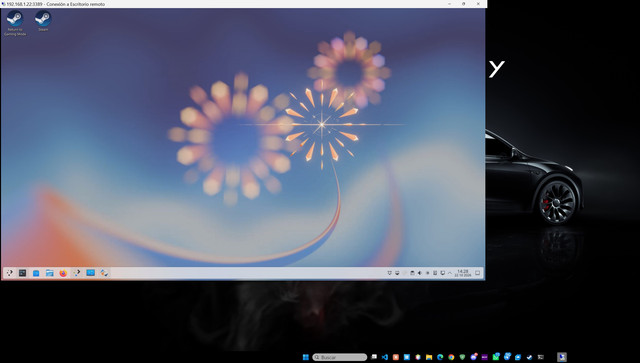Open the last pinned app on remote taskbar
Screen dimensions: 640x363
click(104, 273)
